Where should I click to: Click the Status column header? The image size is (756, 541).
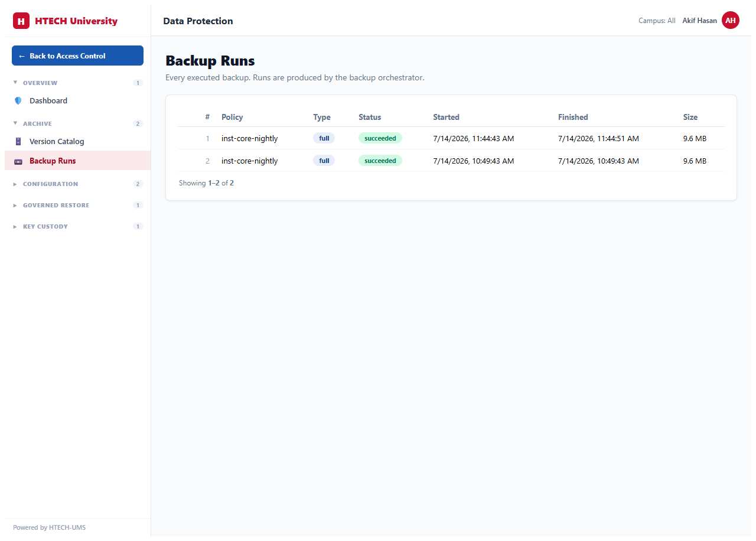point(370,117)
